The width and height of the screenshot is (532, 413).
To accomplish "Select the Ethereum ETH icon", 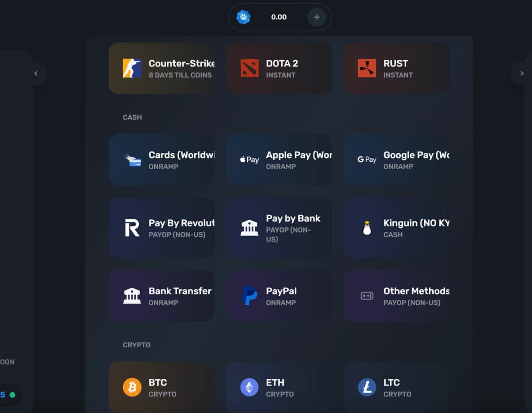I will click(x=250, y=388).
